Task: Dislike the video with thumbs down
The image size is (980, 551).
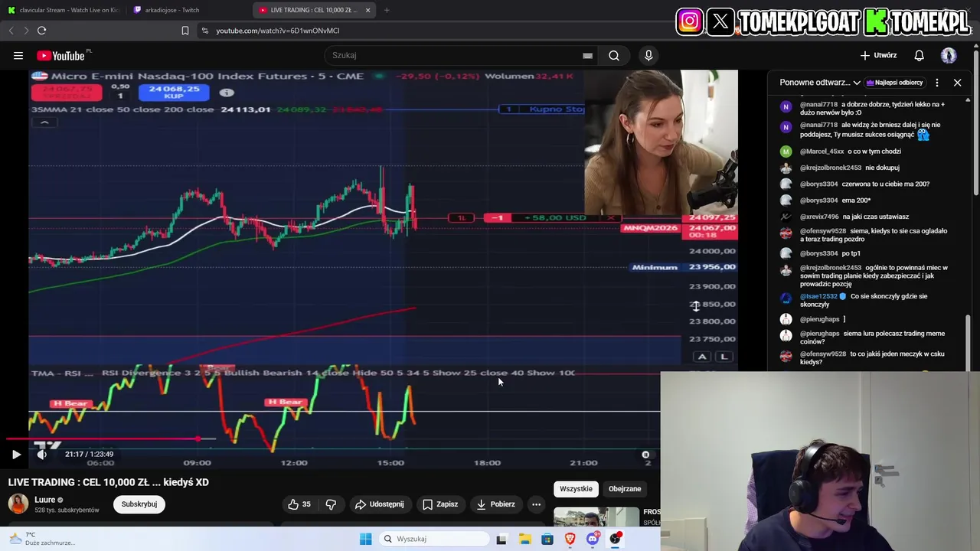Action: pyautogui.click(x=331, y=504)
